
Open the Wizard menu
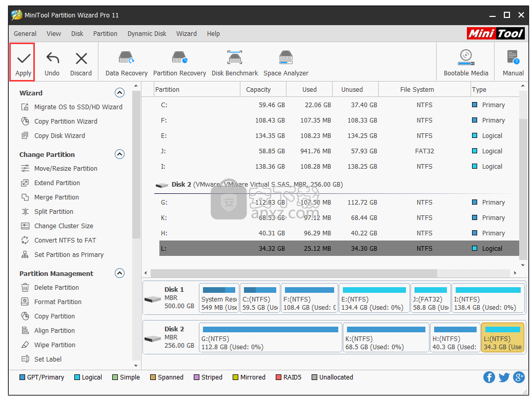point(186,34)
